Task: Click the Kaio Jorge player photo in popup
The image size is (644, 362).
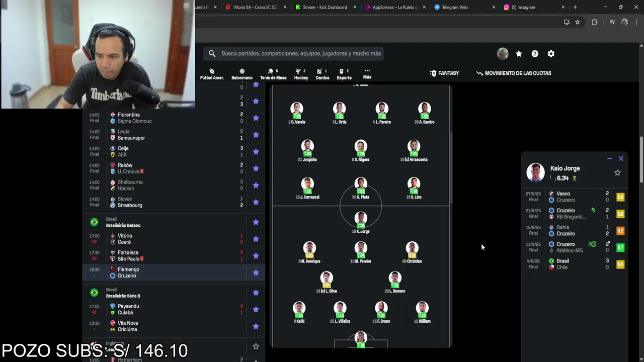Action: [535, 172]
